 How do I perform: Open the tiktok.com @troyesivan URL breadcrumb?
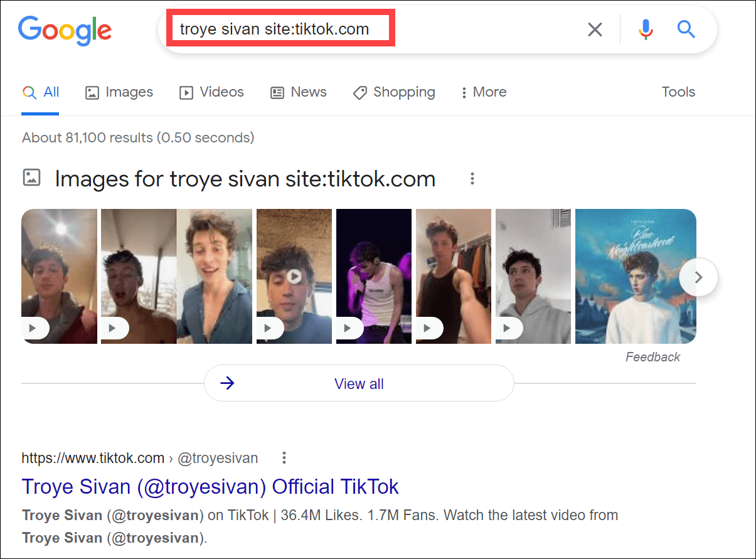tap(140, 458)
